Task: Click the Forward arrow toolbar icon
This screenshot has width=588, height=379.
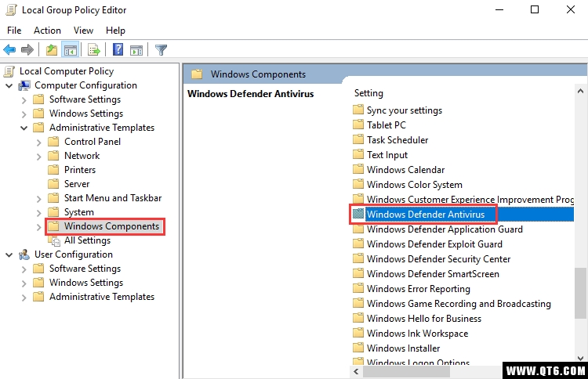Action: click(27, 49)
